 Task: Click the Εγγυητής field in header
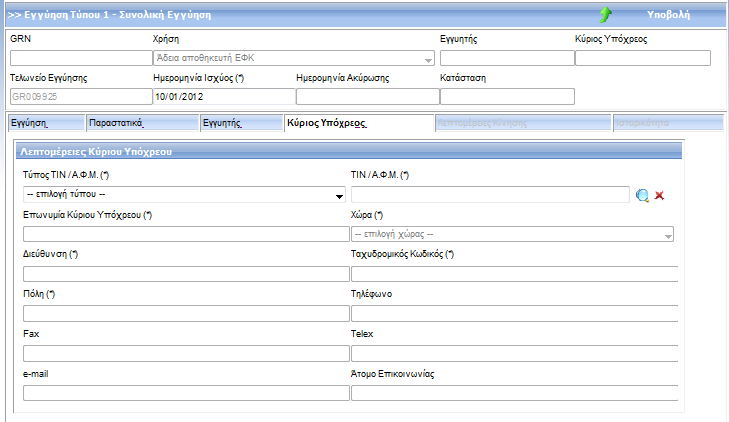(507, 58)
